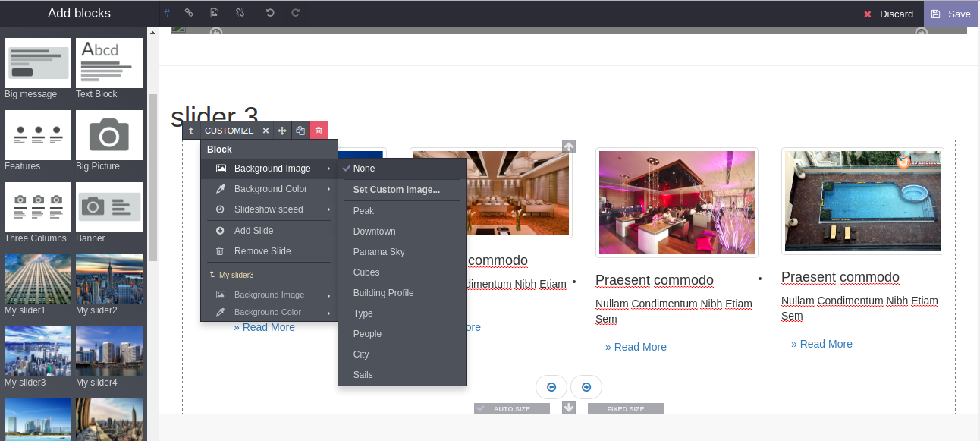Set background image to Sails

click(402, 375)
